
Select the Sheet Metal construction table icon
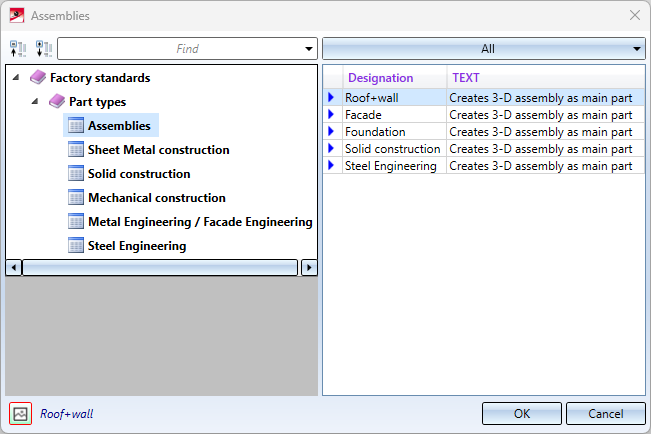point(76,150)
